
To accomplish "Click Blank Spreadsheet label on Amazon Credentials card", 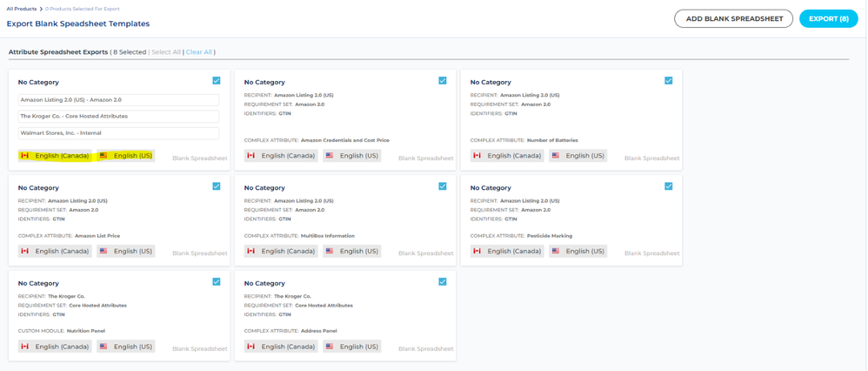I will 425,158.
